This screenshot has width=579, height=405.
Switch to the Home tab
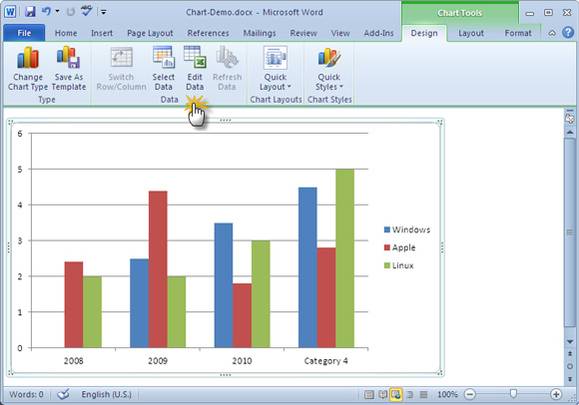coord(66,33)
